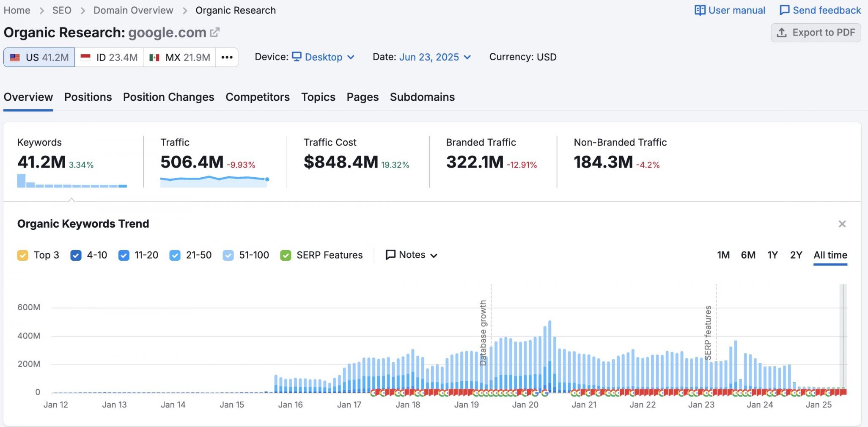The height and width of the screenshot is (427, 868).
Task: Switch to the Overview tab
Action: coord(28,97)
